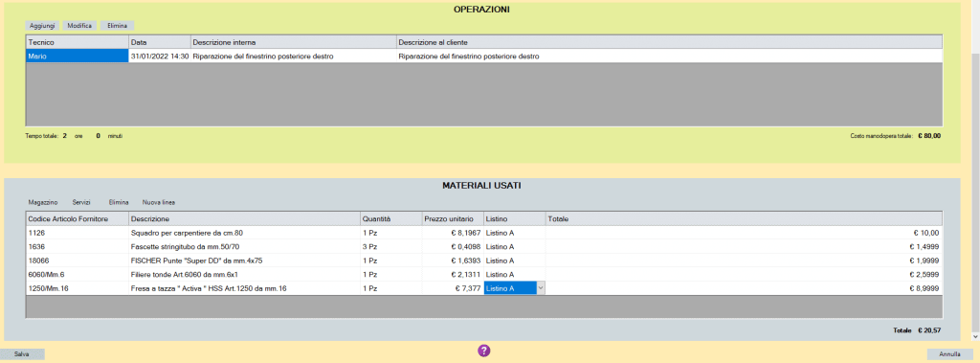Click Descrizione interna column header
The image size is (980, 363).
[x=293, y=42]
